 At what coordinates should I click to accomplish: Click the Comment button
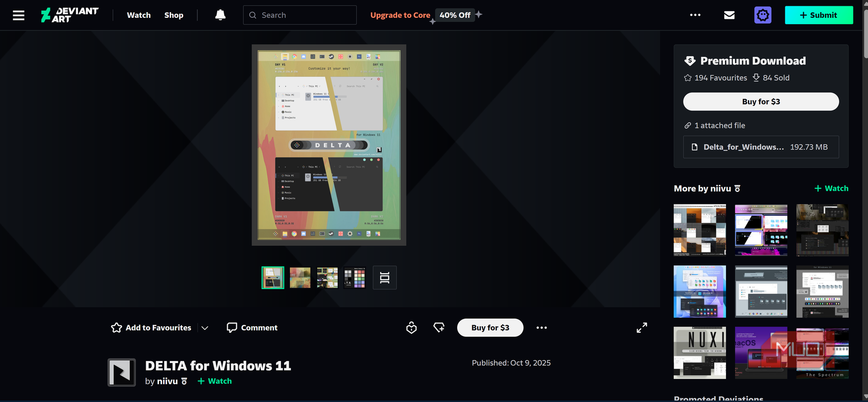point(252,327)
